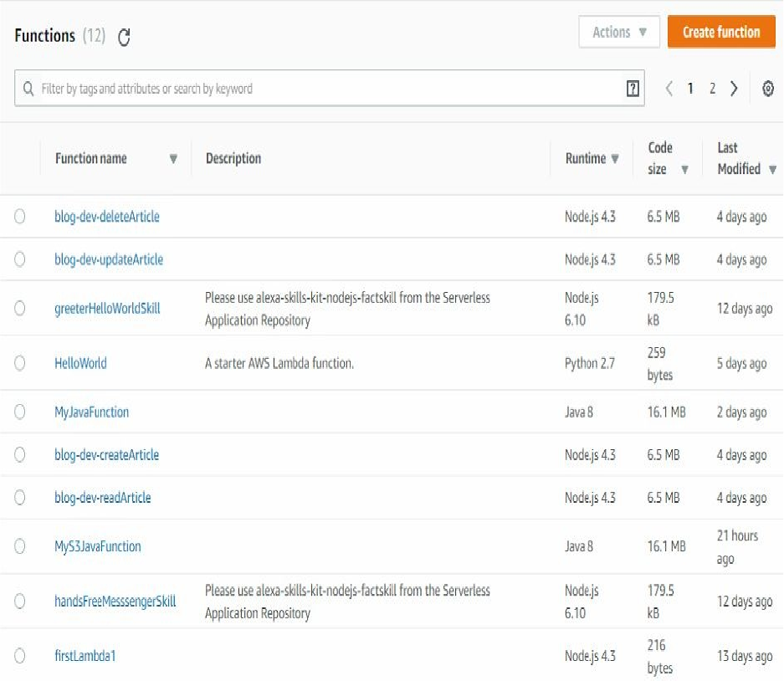Image resolution: width=784 pixels, height=681 pixels.
Task: Select the blog-dev-deleteArticle radio button
Action: tap(19, 217)
